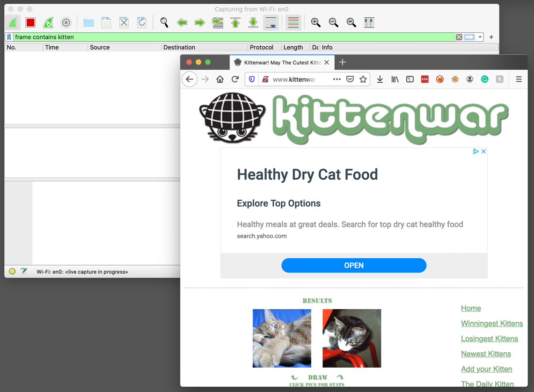This screenshot has width=534, height=392.
Task: Close the ad with X icon
Action: pos(483,152)
